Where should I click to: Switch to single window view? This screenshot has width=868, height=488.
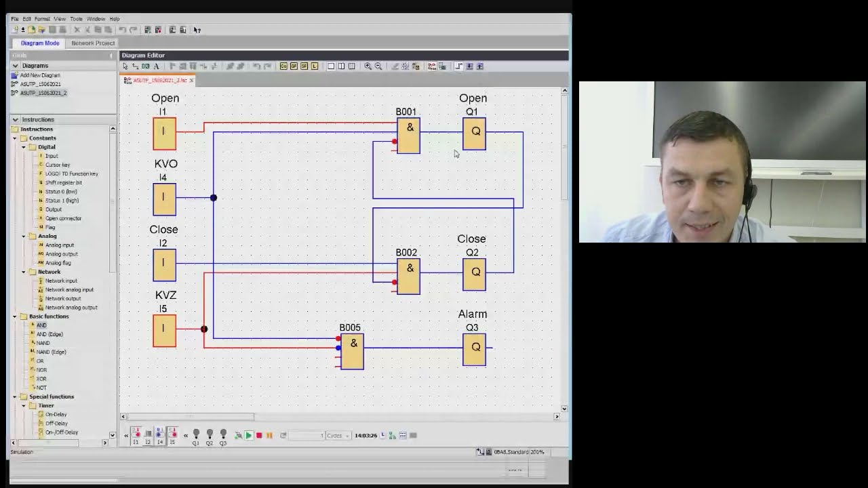point(331,66)
